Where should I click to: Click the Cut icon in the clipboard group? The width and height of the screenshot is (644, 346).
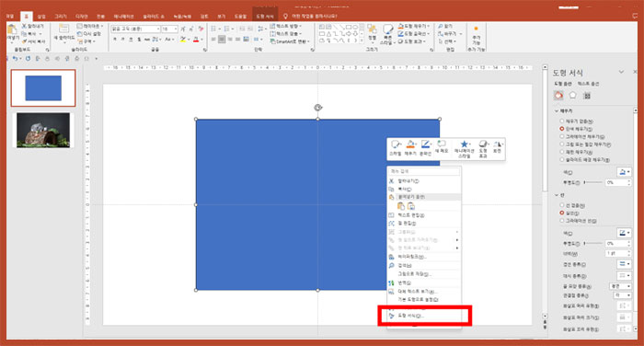pos(24,26)
